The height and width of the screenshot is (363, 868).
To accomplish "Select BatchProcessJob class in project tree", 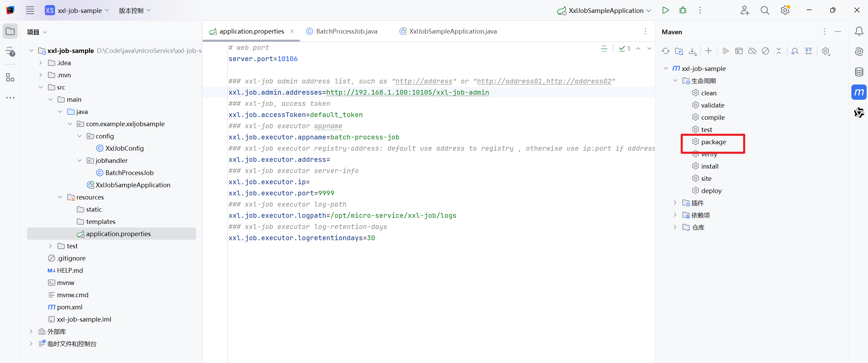I will click(129, 173).
